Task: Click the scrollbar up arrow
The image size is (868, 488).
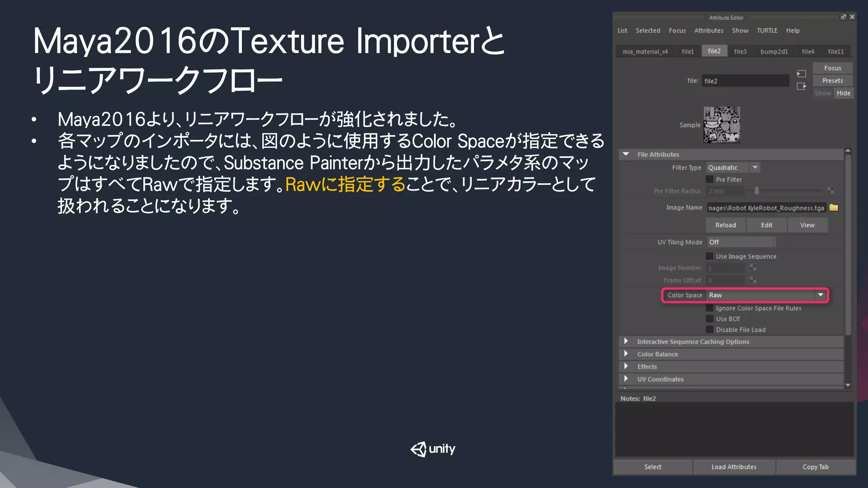Action: pos(848,150)
